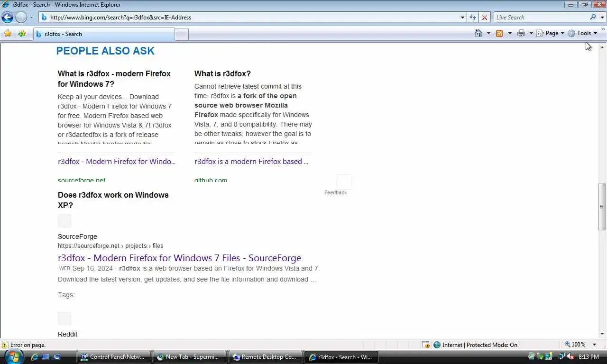
Task: Click the scrollbar up arrow
Action: coord(602,47)
